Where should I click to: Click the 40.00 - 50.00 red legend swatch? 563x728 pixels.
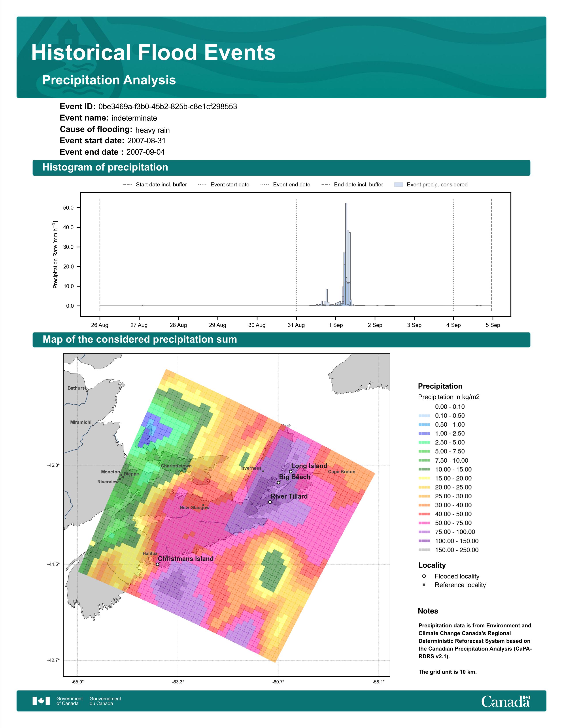(x=424, y=514)
